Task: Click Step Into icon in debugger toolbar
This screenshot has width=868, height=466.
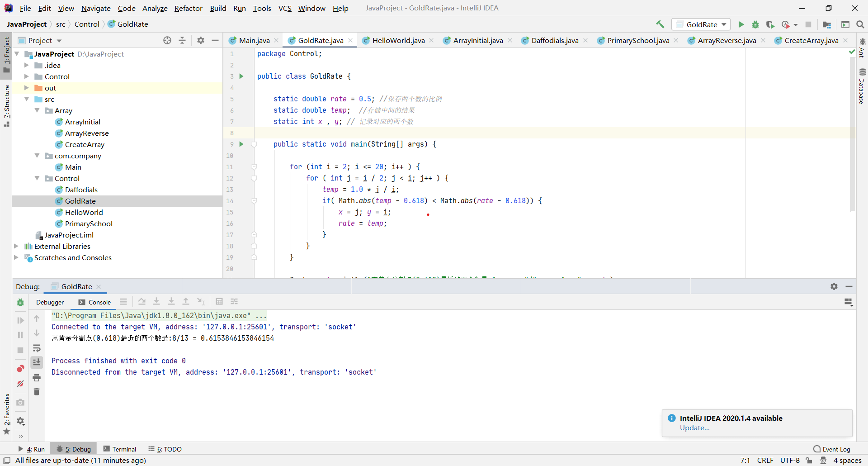Action: coord(156,302)
